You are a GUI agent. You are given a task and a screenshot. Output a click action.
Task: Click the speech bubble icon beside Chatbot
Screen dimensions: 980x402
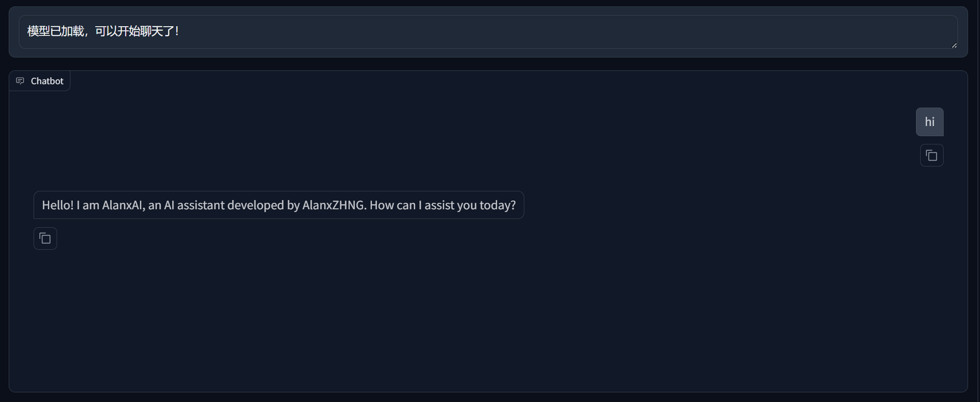(20, 81)
